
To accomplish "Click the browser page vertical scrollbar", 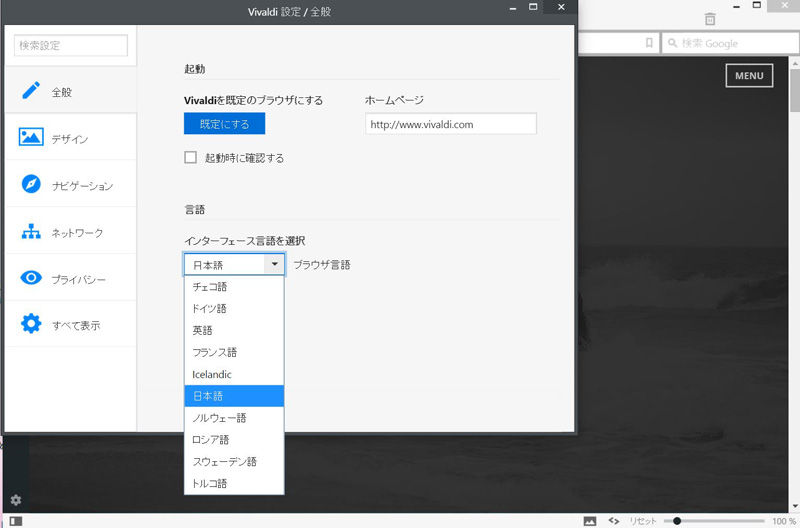I will (x=795, y=286).
